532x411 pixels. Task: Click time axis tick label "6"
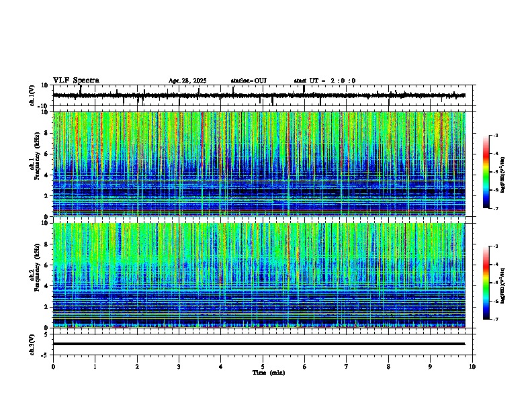point(304,367)
